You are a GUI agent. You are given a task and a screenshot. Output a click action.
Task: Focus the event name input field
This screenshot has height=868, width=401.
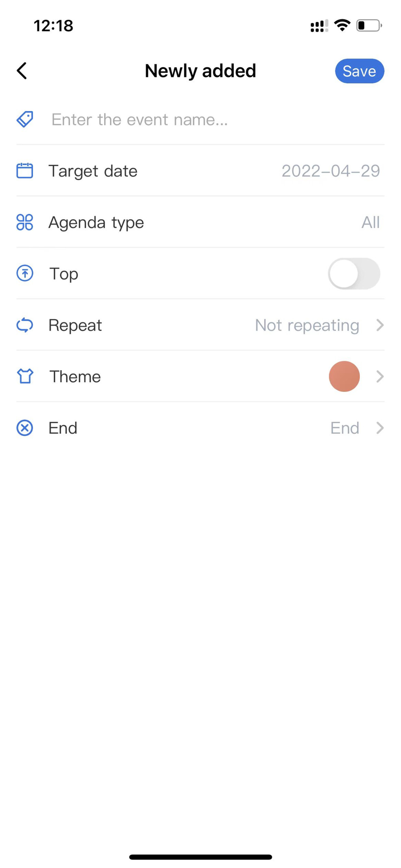[x=217, y=119]
